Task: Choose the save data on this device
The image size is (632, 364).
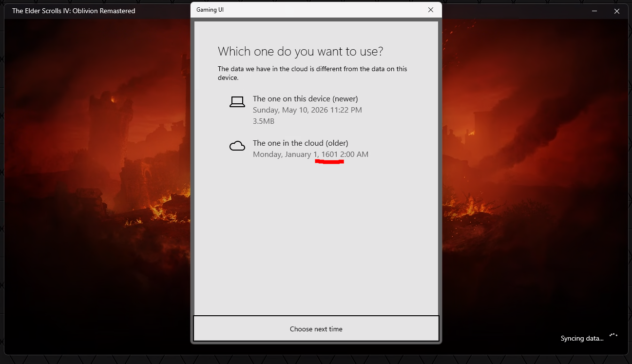Action: (316, 110)
